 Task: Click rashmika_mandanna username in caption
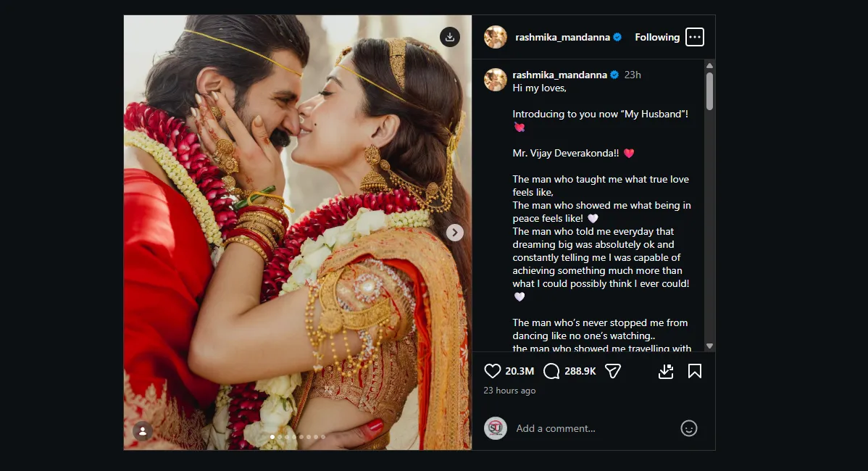tap(559, 75)
